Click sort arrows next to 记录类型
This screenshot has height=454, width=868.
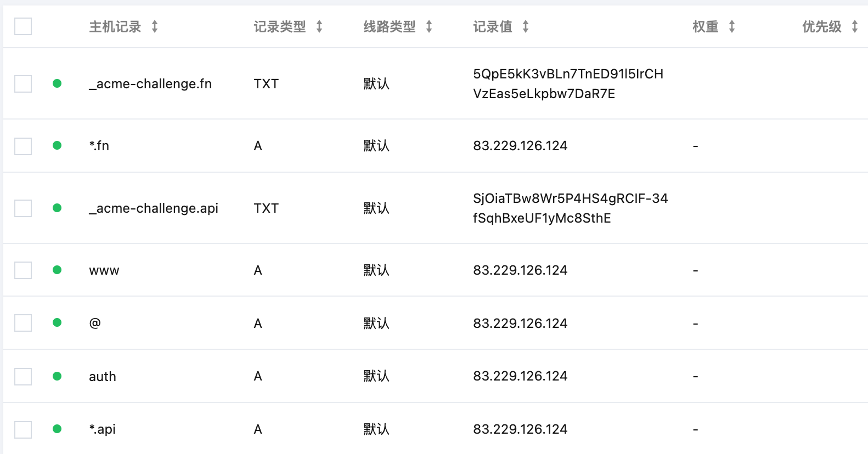(319, 26)
